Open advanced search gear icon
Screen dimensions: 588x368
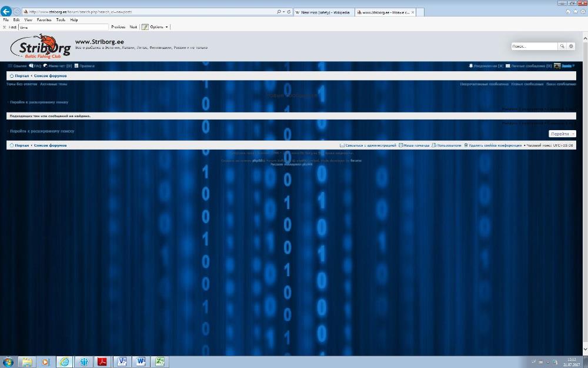point(571,46)
